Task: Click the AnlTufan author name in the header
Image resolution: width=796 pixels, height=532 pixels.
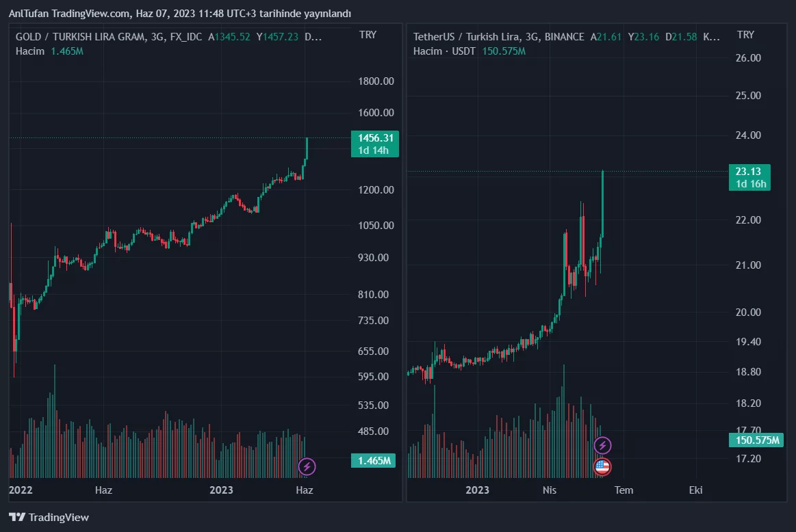Action: tap(29, 14)
